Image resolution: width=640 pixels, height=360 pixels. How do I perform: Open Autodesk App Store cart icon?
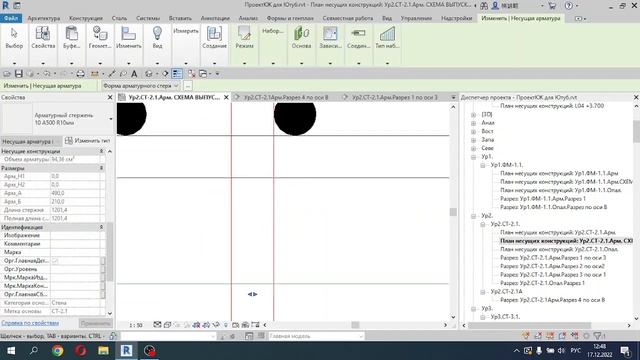pyautogui.click(x=552, y=6)
